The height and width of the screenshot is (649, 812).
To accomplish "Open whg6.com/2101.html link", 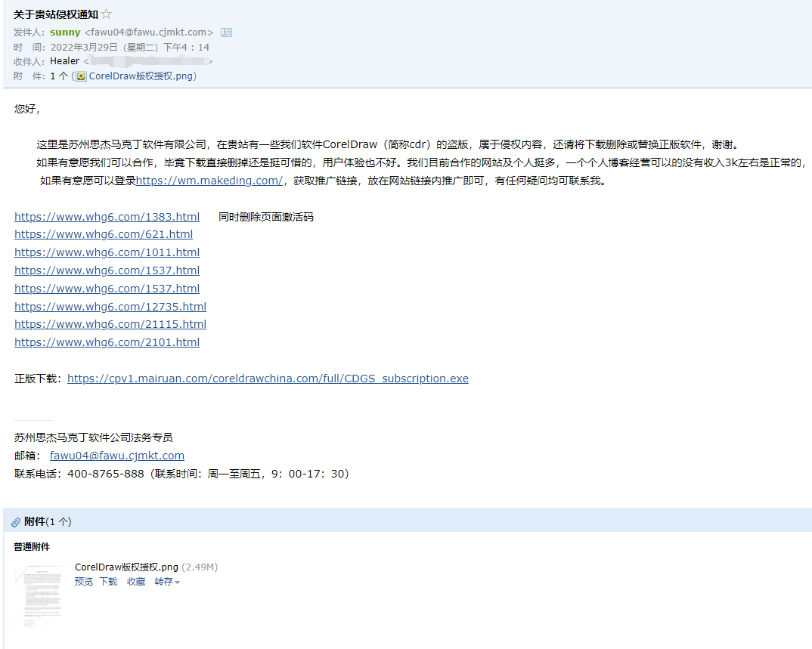I will (107, 342).
